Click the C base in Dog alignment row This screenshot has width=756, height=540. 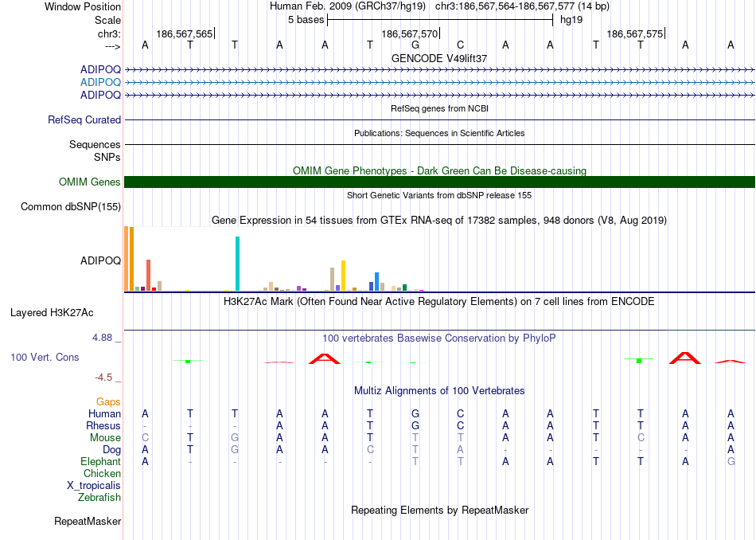click(370, 450)
